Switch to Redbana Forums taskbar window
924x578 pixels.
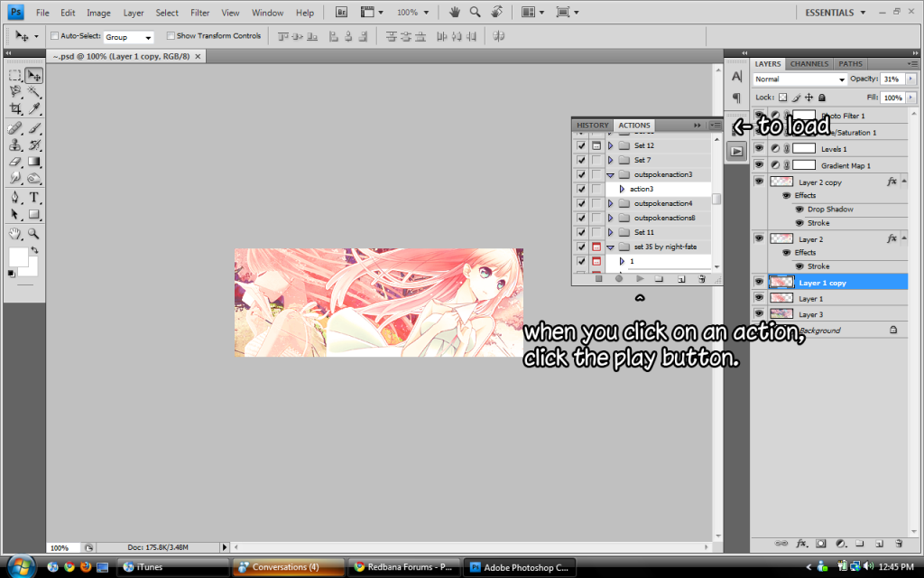pos(403,567)
